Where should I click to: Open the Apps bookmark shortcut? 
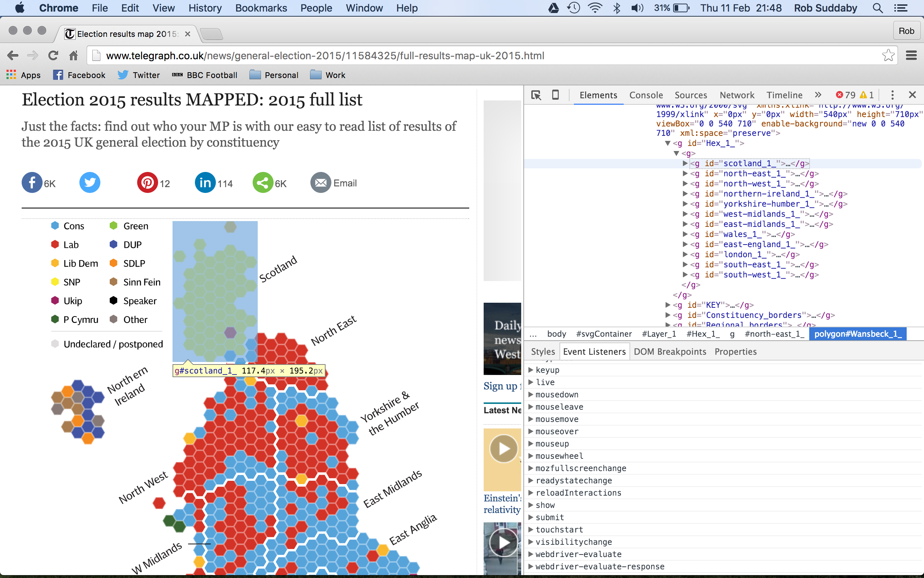click(x=24, y=75)
